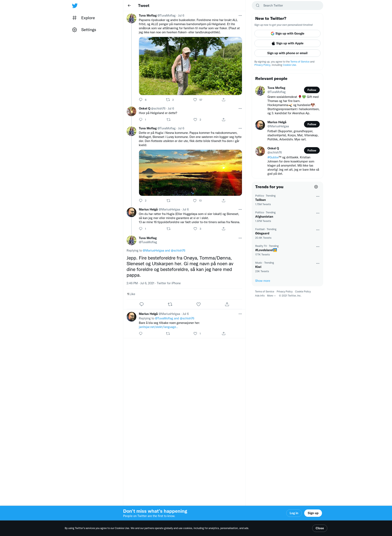Image resolution: width=392 pixels, height=536 pixels.
Task: Sign up with Google
Action: click(287, 34)
